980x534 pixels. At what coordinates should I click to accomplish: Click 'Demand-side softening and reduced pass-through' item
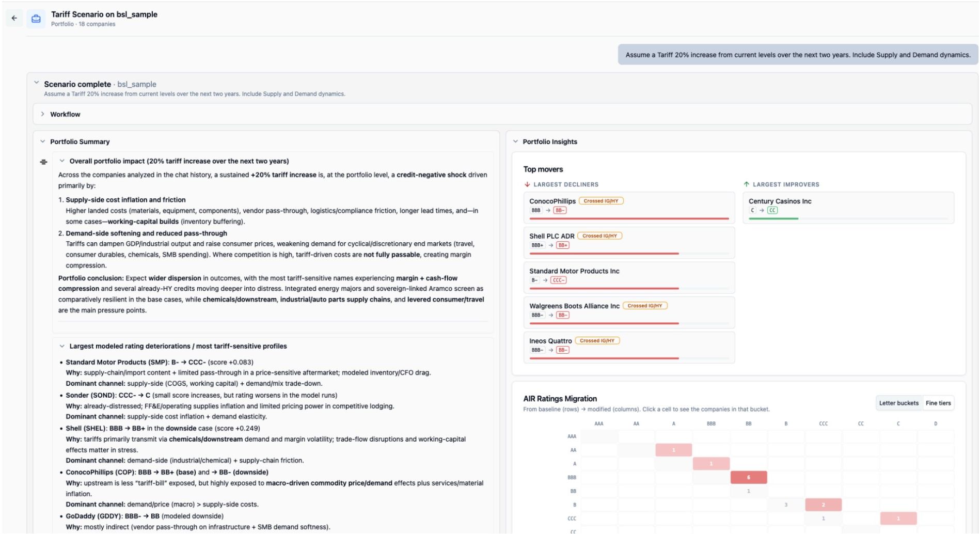[146, 233]
